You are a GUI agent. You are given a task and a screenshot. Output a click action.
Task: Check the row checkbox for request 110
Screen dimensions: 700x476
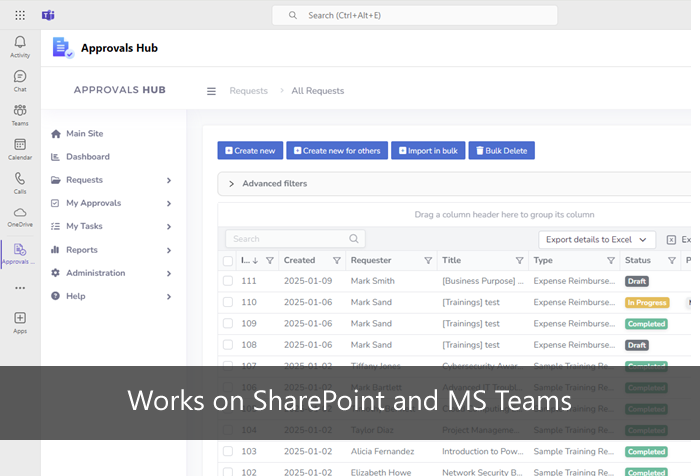pos(228,302)
